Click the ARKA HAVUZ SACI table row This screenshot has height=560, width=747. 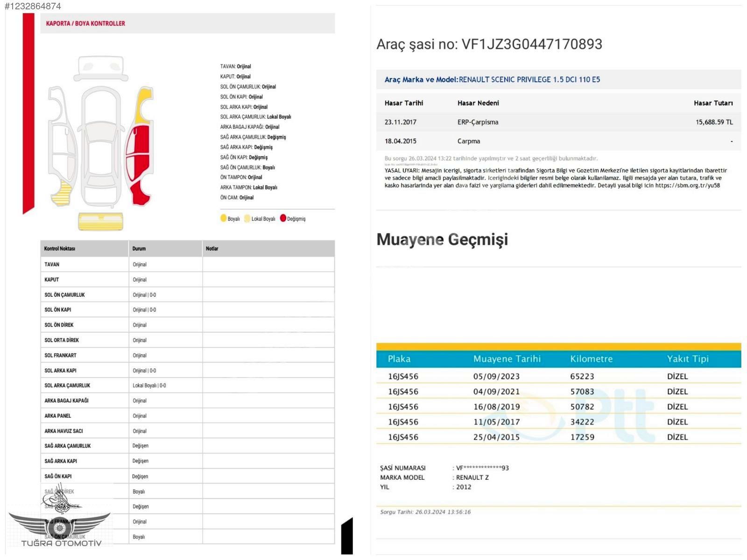(x=188, y=431)
